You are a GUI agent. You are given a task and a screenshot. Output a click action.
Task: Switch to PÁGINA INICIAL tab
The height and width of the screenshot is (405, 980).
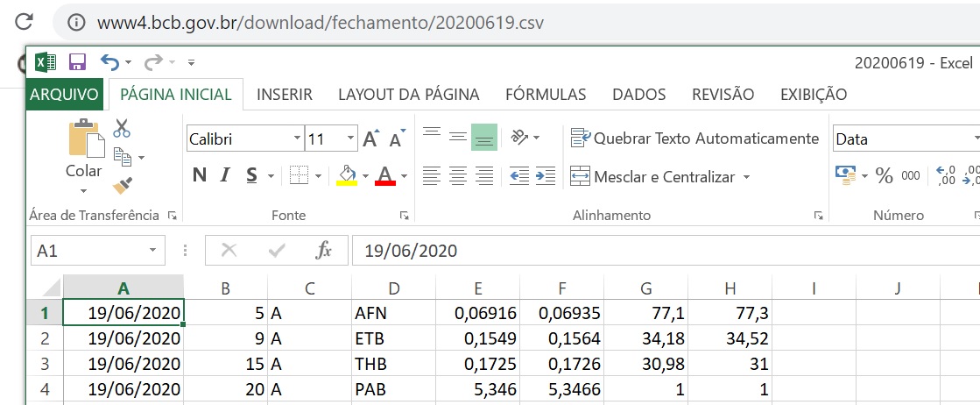176,95
